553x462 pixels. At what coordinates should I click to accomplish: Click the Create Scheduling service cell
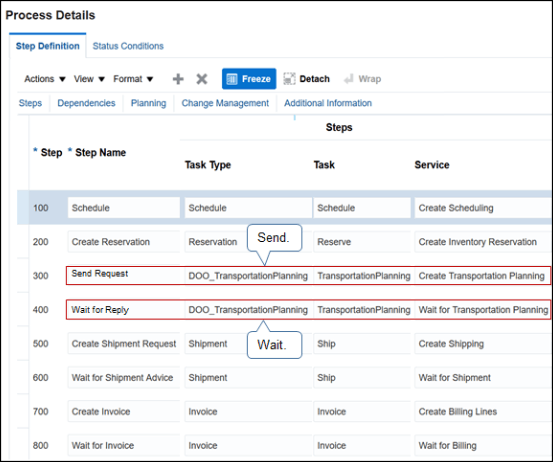[483, 208]
